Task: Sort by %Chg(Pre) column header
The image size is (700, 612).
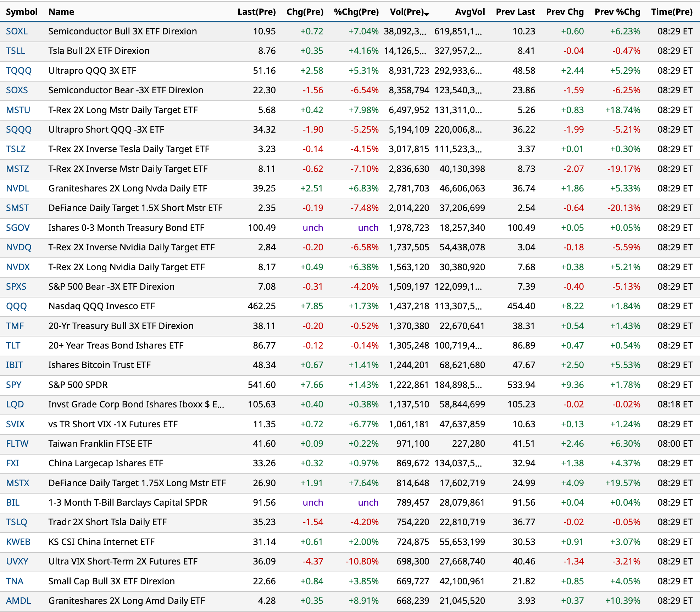Action: click(x=356, y=12)
